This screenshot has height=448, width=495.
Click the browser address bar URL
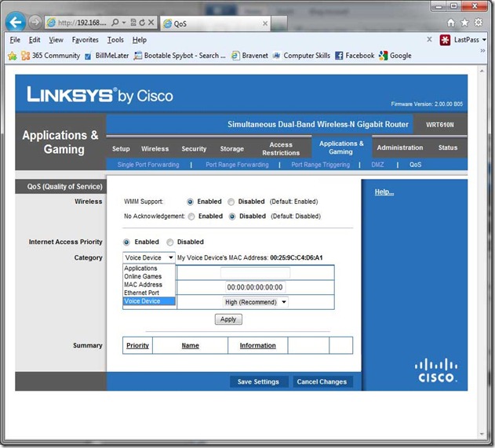pyautogui.click(x=82, y=23)
